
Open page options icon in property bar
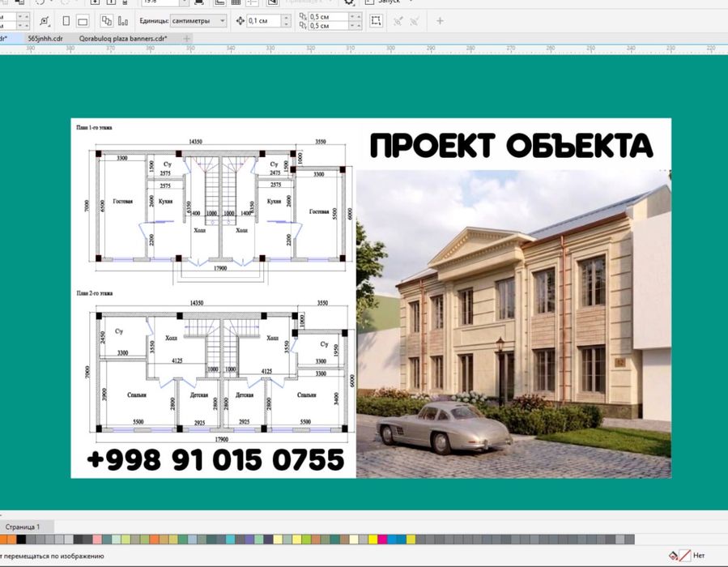tap(44, 21)
